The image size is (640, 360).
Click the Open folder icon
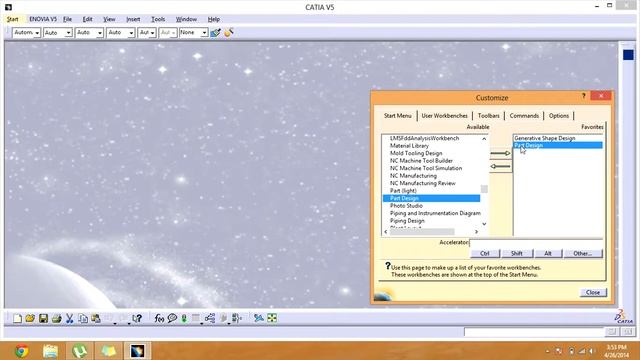(x=30, y=318)
